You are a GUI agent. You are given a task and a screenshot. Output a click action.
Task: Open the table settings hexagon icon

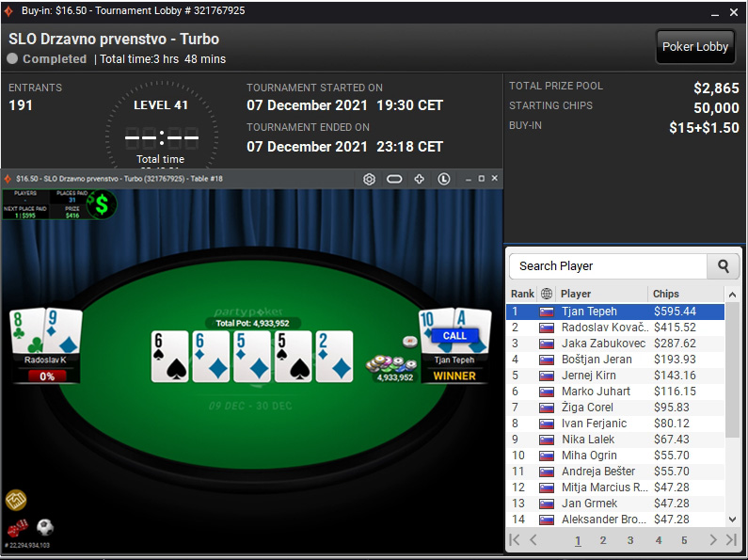369,179
